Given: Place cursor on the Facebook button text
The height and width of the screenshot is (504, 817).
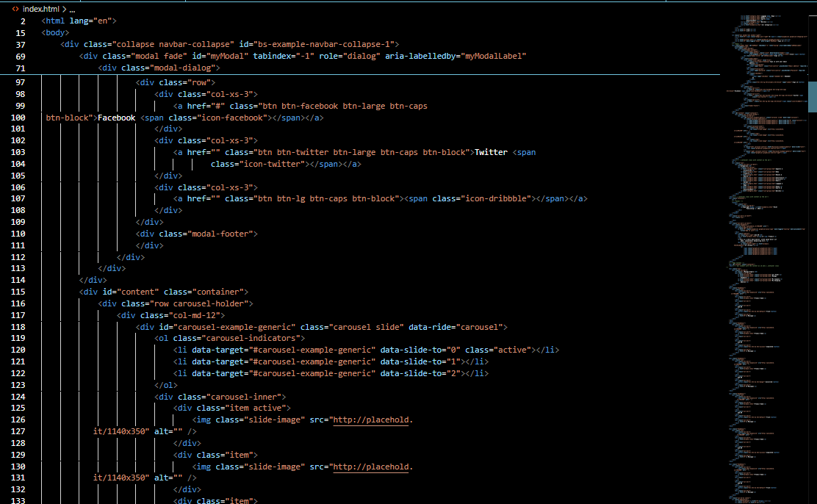Looking at the screenshot, I should coord(116,118).
